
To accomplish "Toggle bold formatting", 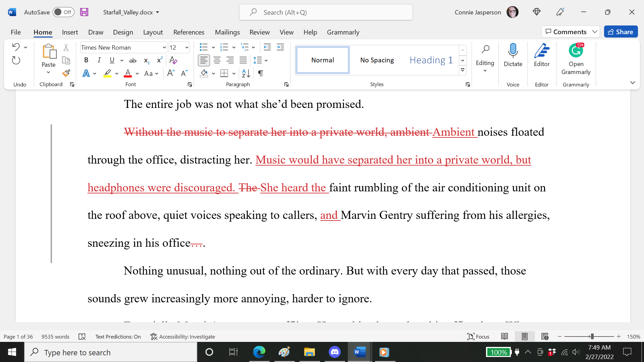I will (x=86, y=60).
